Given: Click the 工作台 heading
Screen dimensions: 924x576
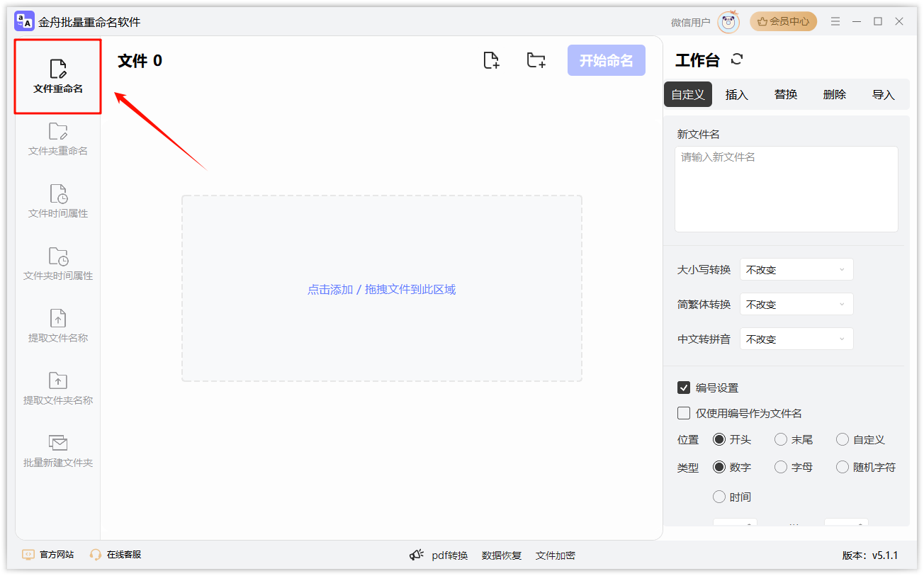Looking at the screenshot, I should (697, 60).
